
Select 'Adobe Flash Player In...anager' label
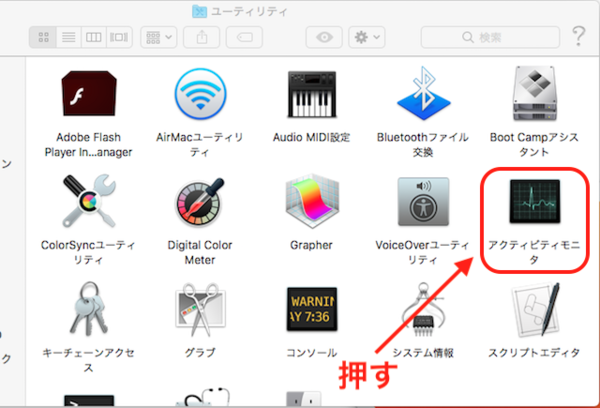(88, 144)
